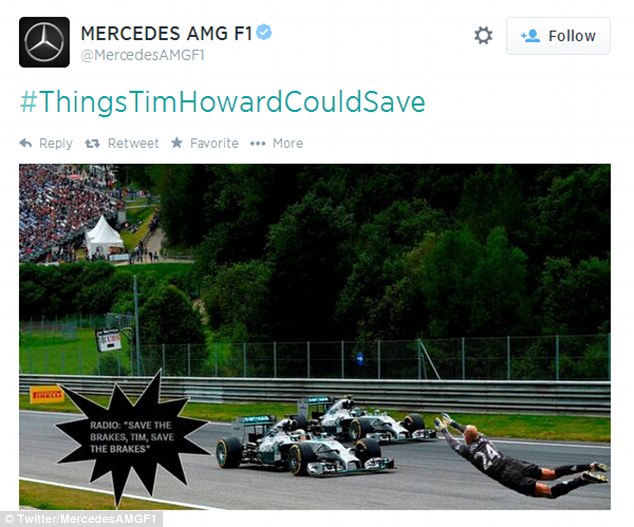Click the add-person icon in the Follow button

point(530,36)
